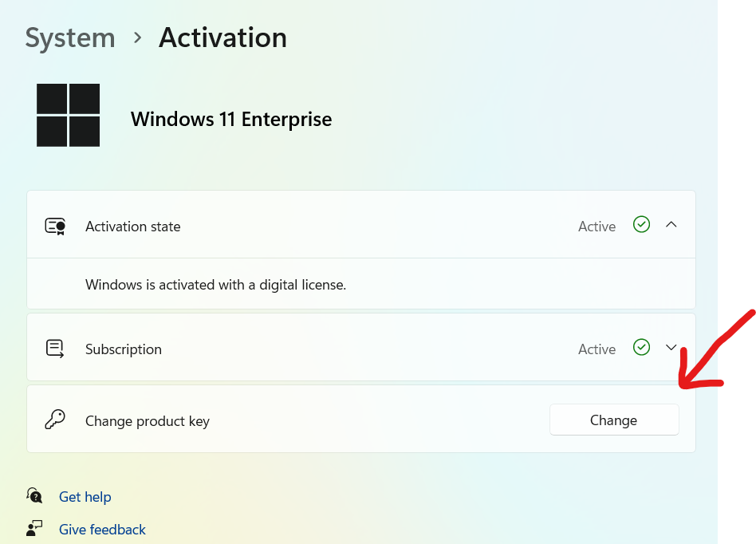The image size is (756, 544).
Task: Open the Get help link
Action: [x=85, y=497]
